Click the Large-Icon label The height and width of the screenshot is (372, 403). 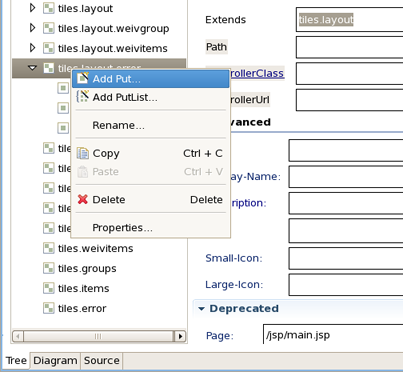[234, 285]
